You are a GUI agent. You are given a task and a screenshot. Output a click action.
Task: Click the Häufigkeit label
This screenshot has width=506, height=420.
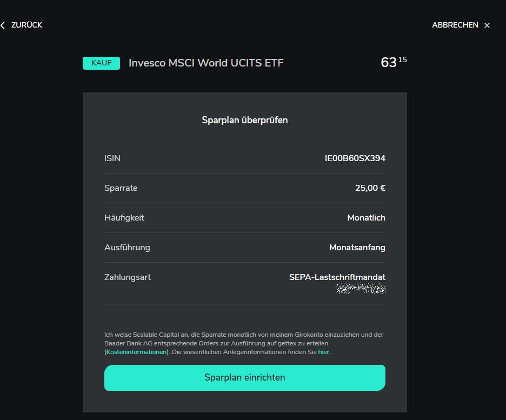(x=124, y=218)
